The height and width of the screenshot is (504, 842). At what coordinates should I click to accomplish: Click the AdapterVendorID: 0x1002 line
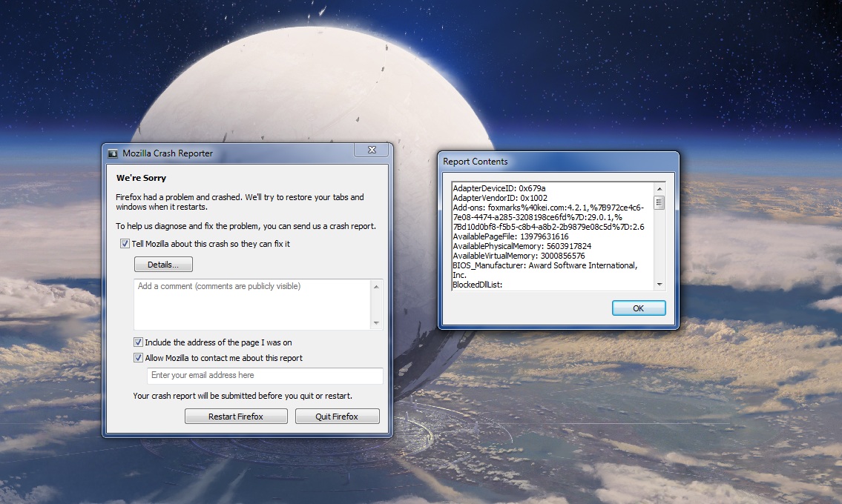[x=500, y=198]
